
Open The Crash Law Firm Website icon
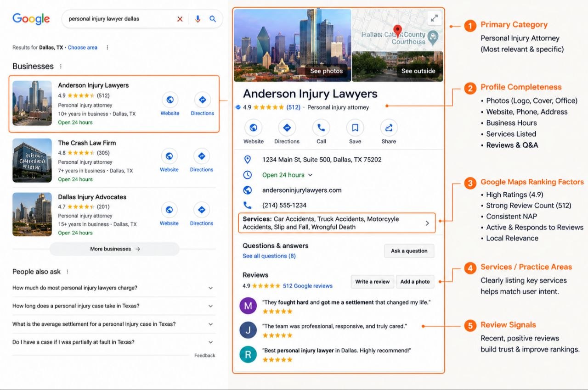point(169,156)
